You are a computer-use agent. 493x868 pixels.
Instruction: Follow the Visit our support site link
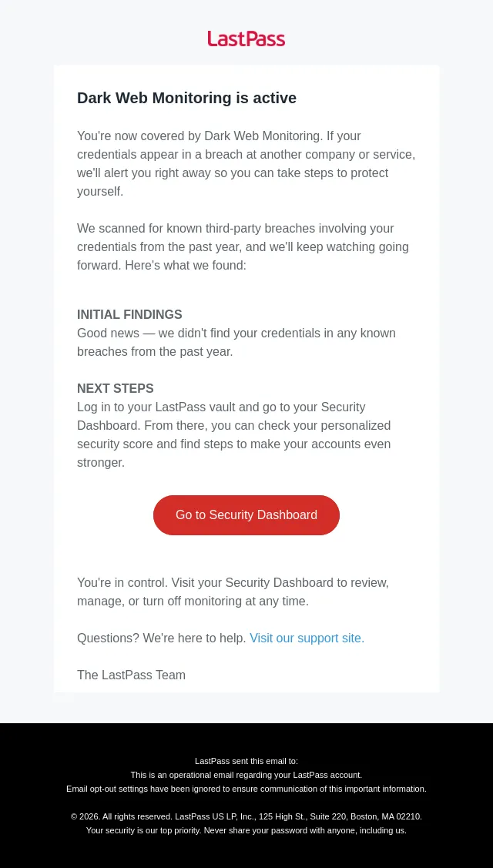(307, 638)
